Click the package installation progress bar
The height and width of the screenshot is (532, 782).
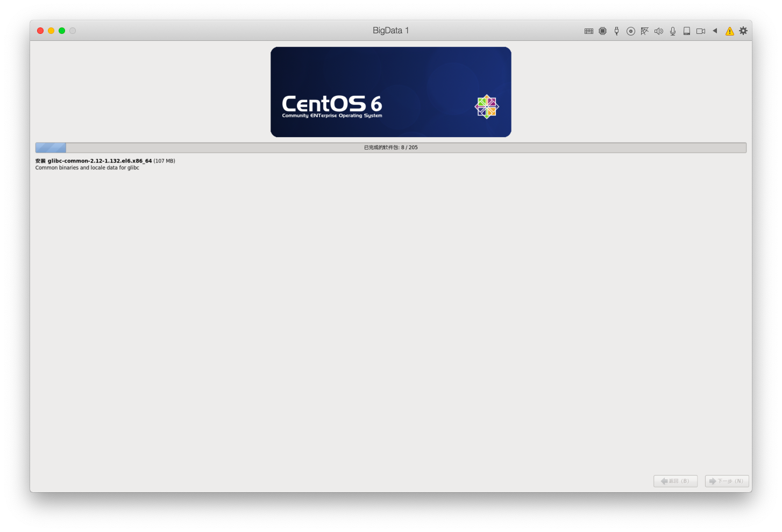(x=391, y=147)
